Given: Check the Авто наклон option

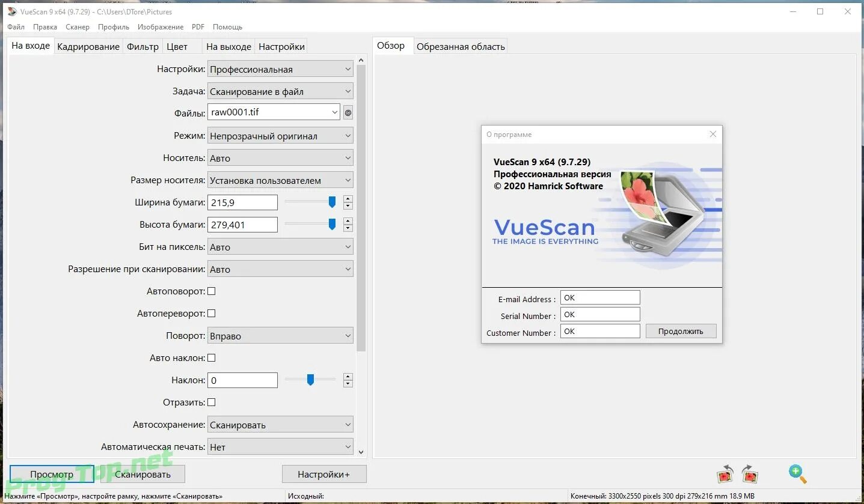Looking at the screenshot, I should point(211,358).
